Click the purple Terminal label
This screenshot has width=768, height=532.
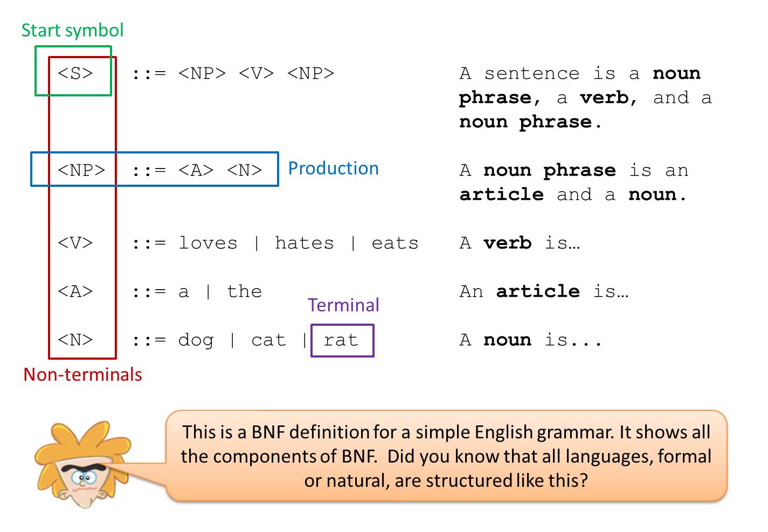pos(343,305)
